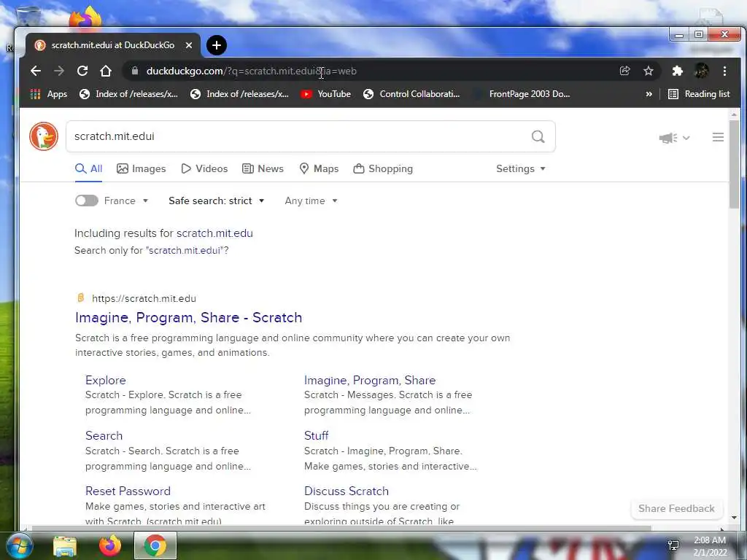The width and height of the screenshot is (747, 560).
Task: Open the Explore sitelink
Action: 106,380
